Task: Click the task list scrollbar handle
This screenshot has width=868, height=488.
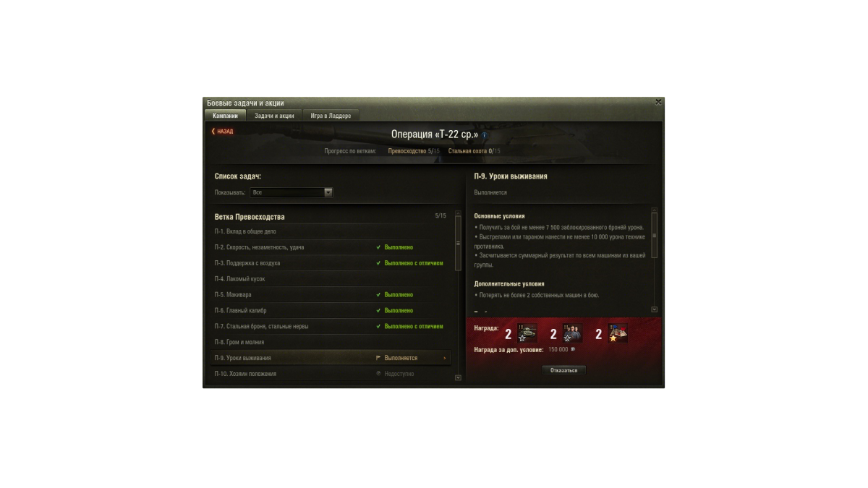Action: coord(458,244)
